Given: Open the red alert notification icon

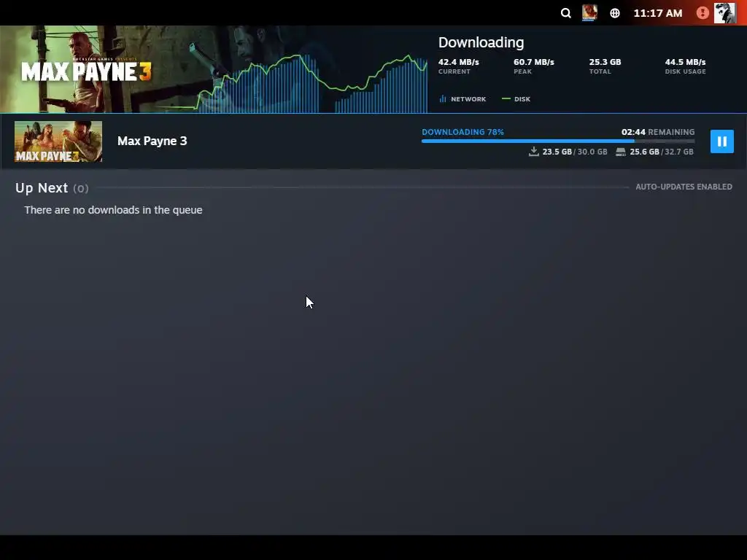Looking at the screenshot, I should click(x=703, y=13).
